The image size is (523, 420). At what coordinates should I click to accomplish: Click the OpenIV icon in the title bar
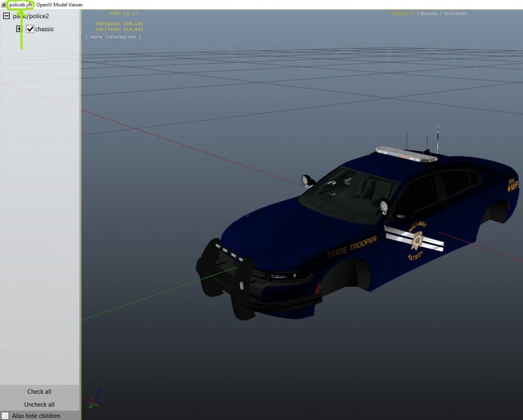point(4,4)
